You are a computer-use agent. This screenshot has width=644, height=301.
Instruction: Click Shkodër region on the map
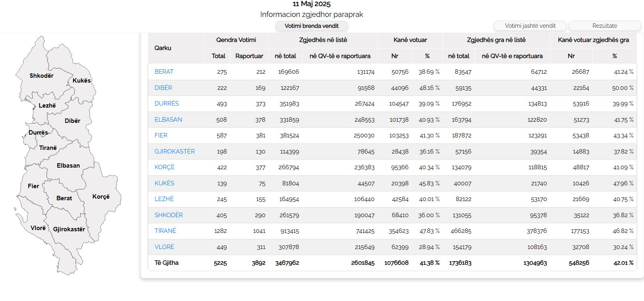pyautogui.click(x=41, y=76)
